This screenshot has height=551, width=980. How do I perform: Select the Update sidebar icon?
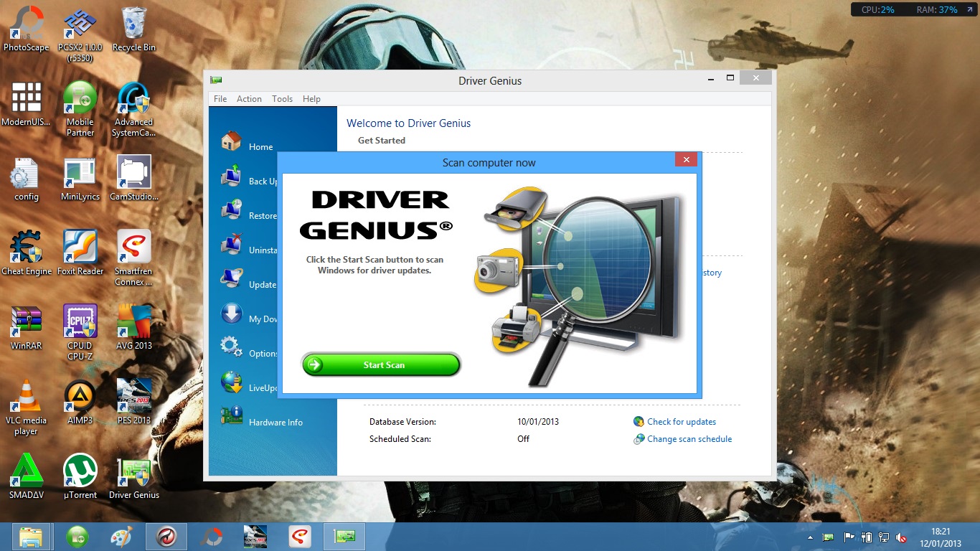[232, 279]
